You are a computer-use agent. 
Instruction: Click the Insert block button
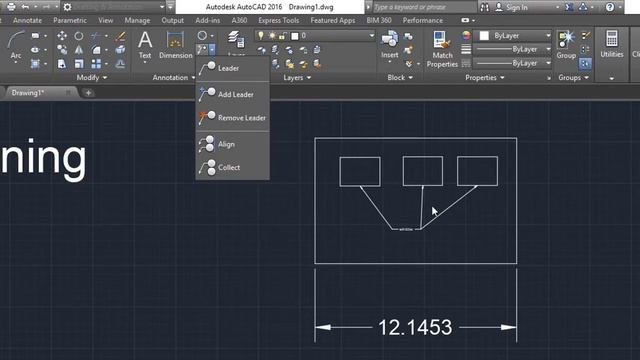(390, 45)
